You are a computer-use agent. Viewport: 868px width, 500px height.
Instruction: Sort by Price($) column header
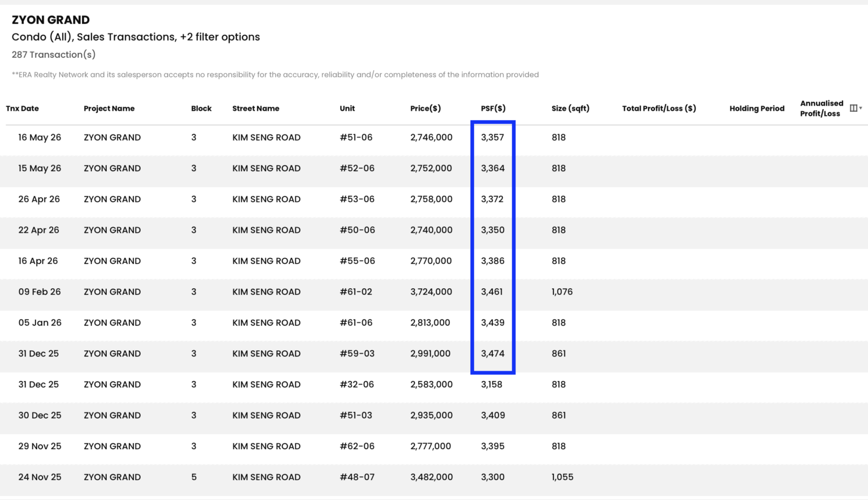click(426, 108)
